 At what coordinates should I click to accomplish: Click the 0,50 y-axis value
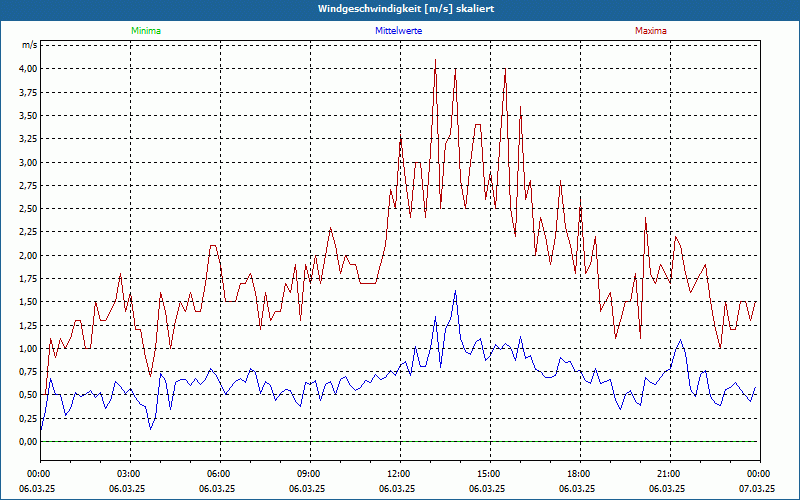pyautogui.click(x=28, y=395)
